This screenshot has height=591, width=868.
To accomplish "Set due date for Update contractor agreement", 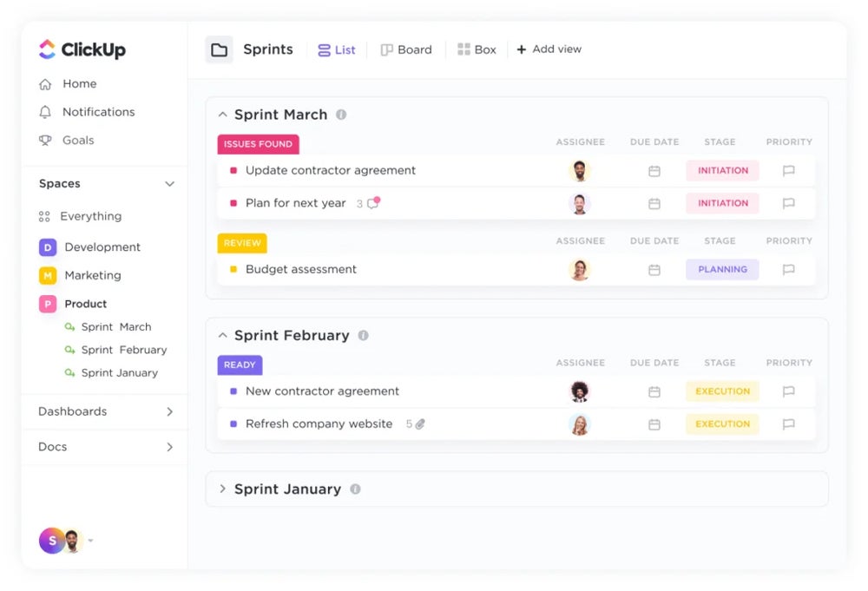I will point(654,171).
